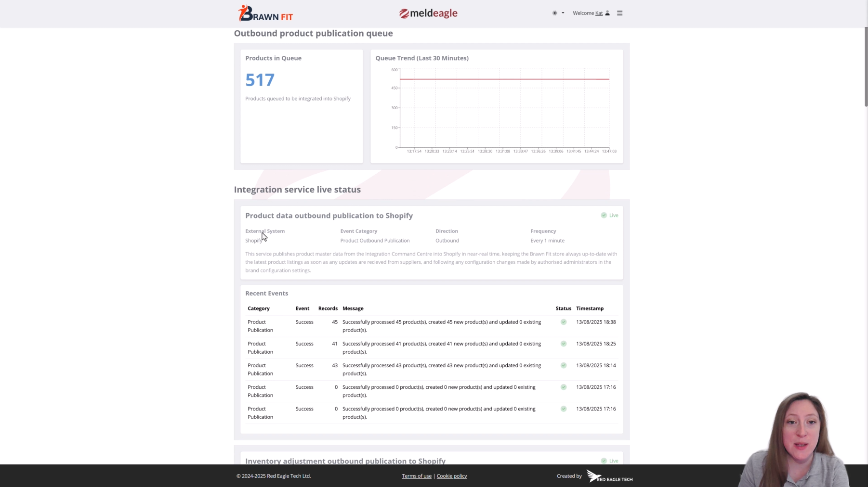Image resolution: width=868 pixels, height=487 pixels.
Task: Select the green status checkmark on the 18:38 event
Action: (x=563, y=322)
